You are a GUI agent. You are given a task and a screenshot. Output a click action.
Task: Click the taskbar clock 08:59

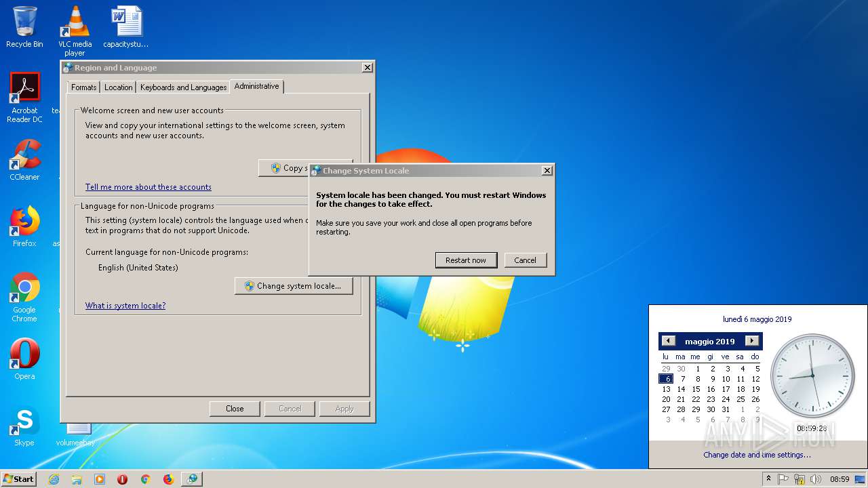click(x=840, y=479)
